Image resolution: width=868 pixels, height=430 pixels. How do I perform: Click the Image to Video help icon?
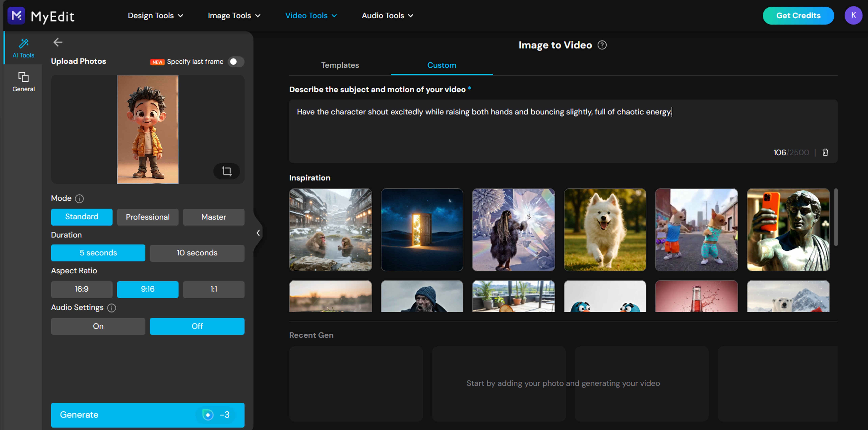(x=602, y=45)
